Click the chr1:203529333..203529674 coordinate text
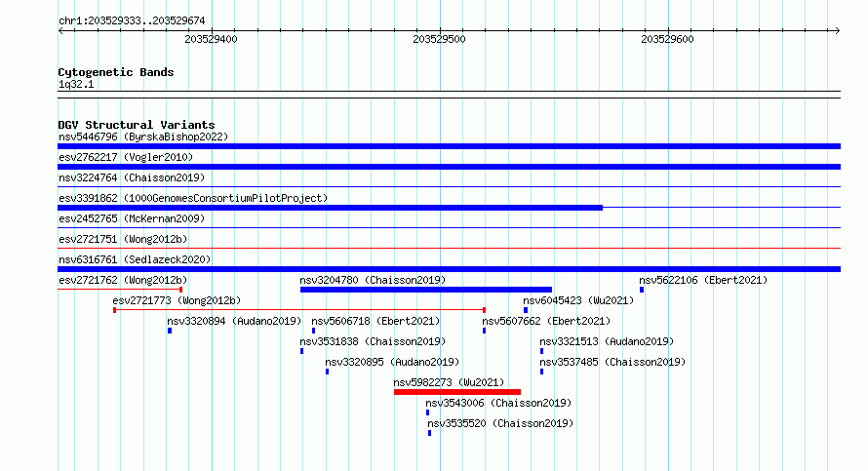This screenshot has height=471, width=868. (132, 20)
